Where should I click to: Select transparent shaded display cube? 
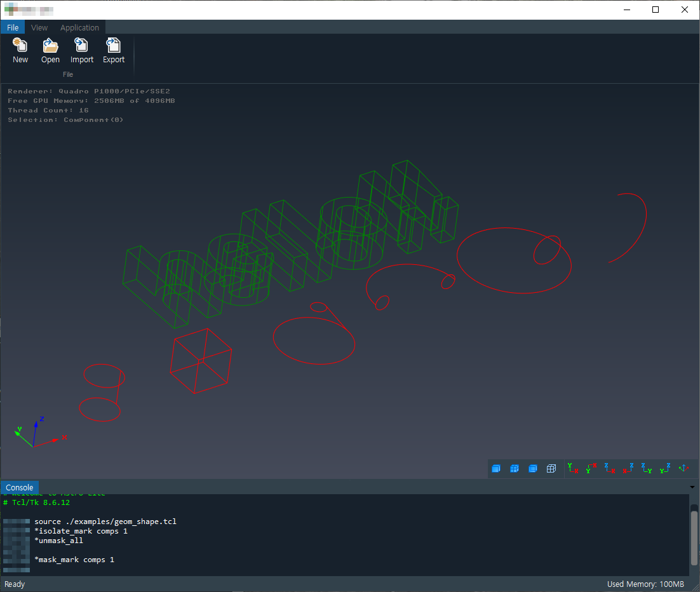[532, 468]
